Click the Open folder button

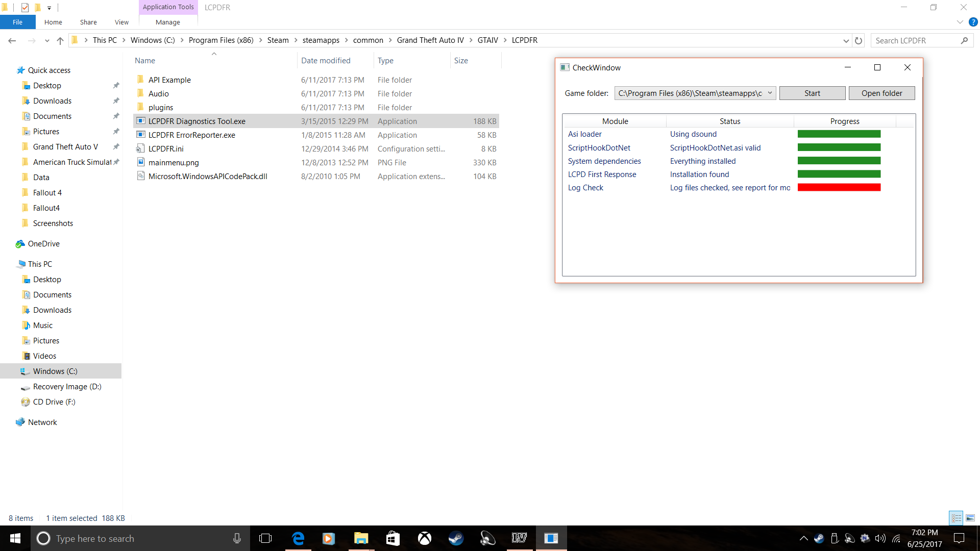point(881,93)
